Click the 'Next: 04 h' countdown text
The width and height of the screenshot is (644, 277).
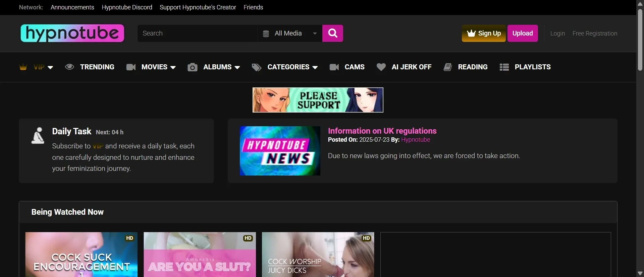[x=110, y=132]
